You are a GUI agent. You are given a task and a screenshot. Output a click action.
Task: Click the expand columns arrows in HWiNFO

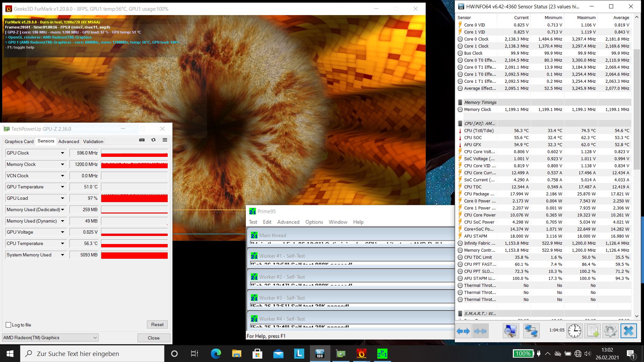[x=463, y=331]
